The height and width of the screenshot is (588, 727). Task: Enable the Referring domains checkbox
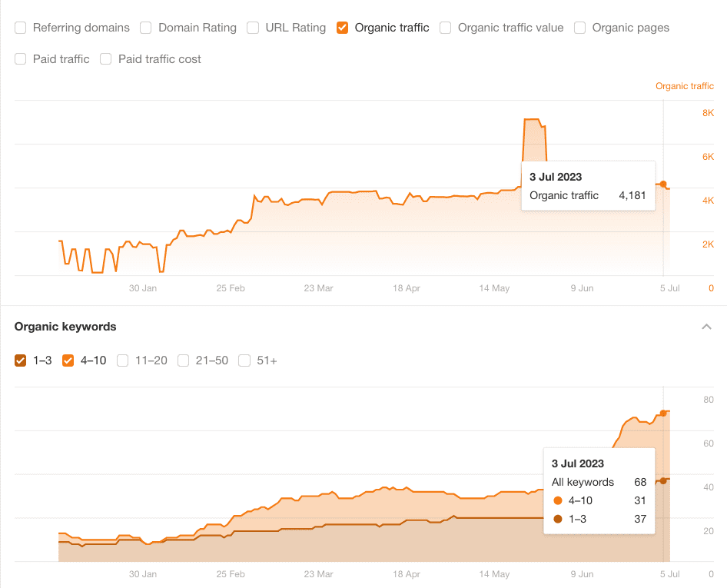click(x=21, y=28)
